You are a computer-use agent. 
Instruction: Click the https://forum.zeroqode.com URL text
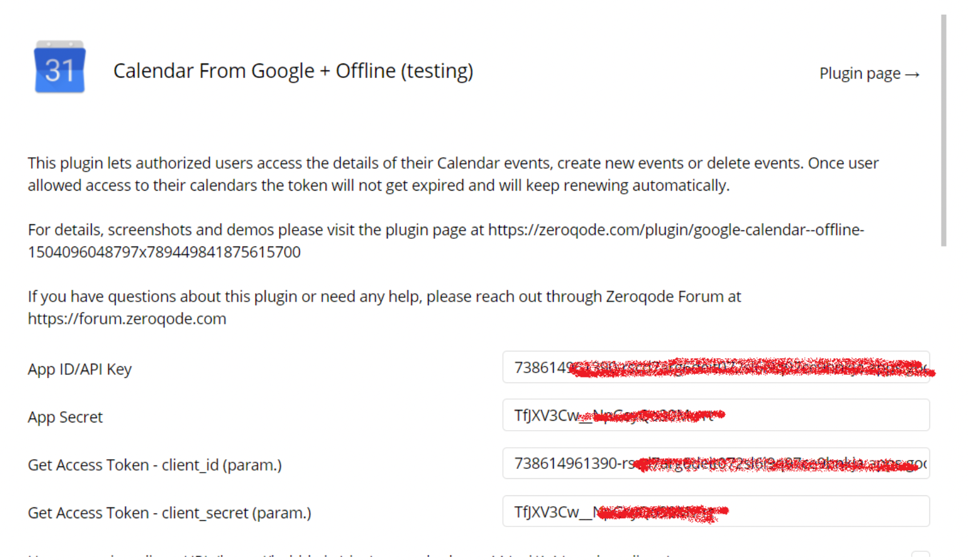[127, 319]
